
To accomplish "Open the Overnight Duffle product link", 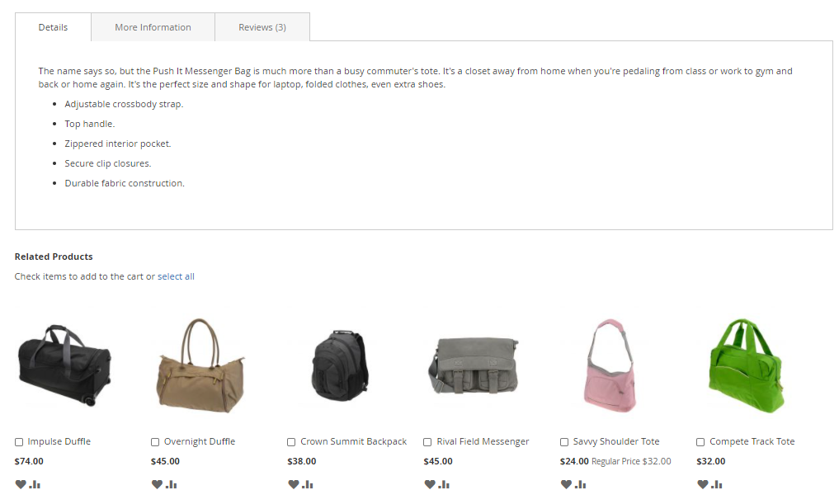I will [199, 441].
